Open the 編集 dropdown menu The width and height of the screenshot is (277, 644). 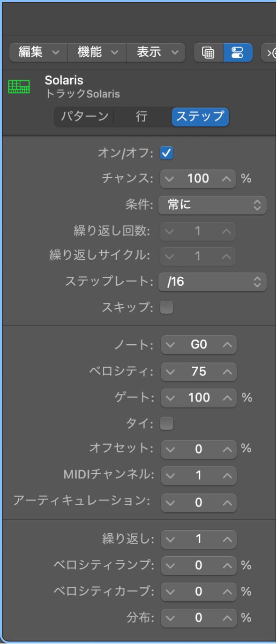pos(37,52)
